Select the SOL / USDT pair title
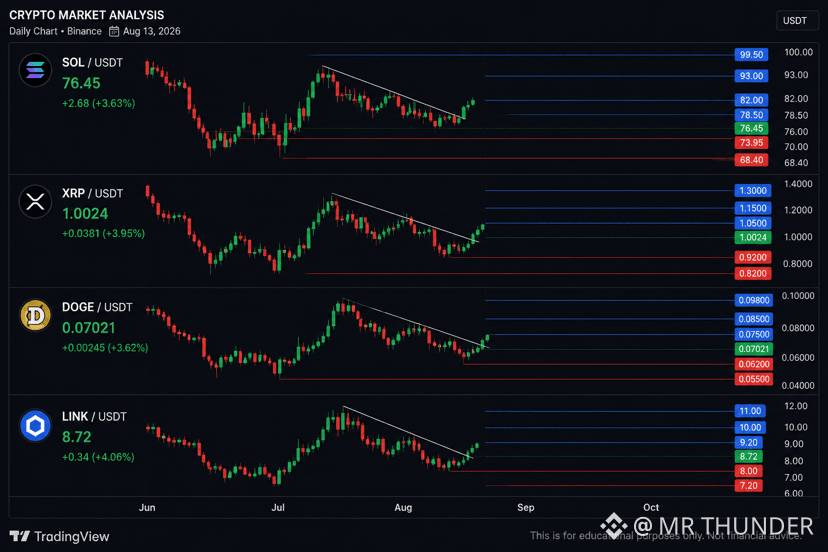This screenshot has width=828, height=552. pos(92,62)
